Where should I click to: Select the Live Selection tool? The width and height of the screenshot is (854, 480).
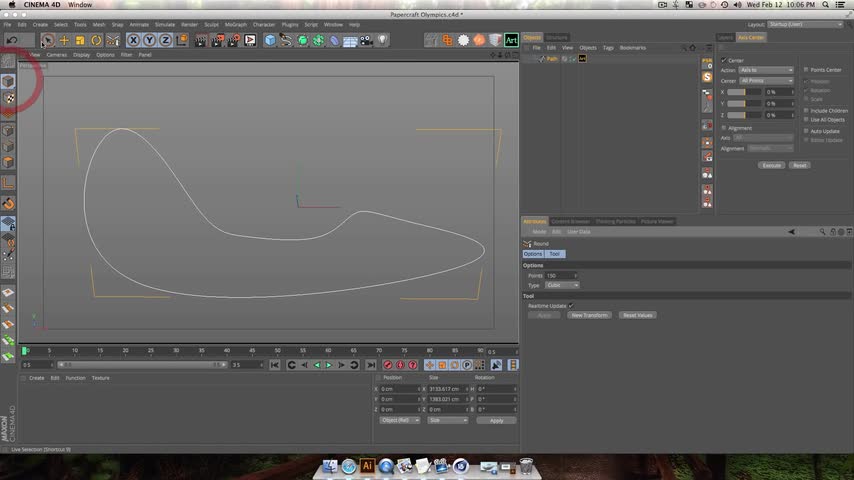pyautogui.click(x=47, y=40)
